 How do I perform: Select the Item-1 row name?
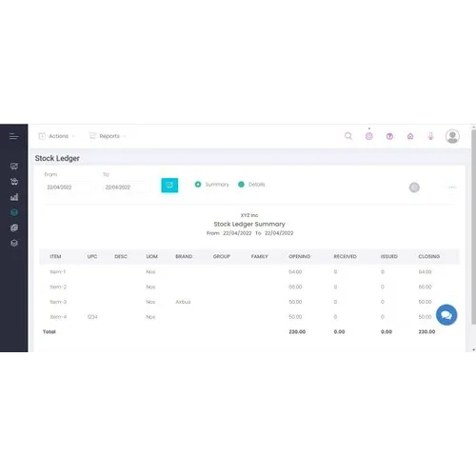pyautogui.click(x=58, y=272)
